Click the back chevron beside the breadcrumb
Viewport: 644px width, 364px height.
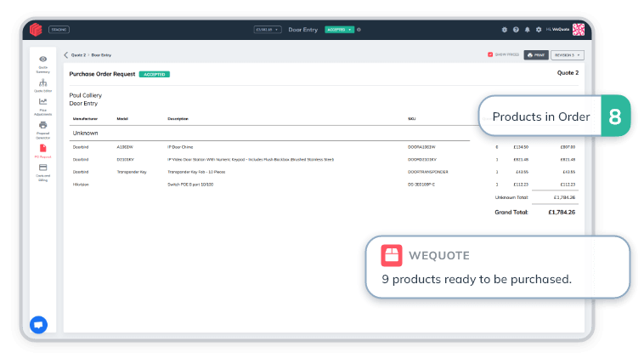[66, 54]
